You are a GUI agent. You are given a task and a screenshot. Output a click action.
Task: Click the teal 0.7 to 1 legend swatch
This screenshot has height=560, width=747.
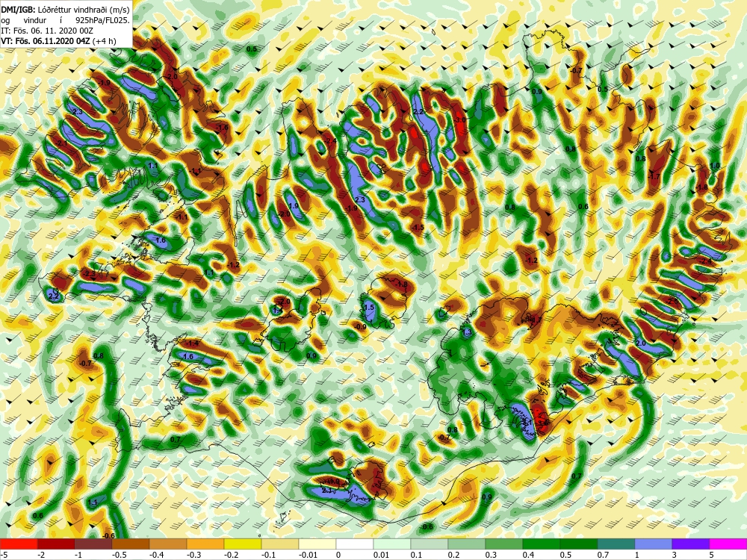coord(616,544)
